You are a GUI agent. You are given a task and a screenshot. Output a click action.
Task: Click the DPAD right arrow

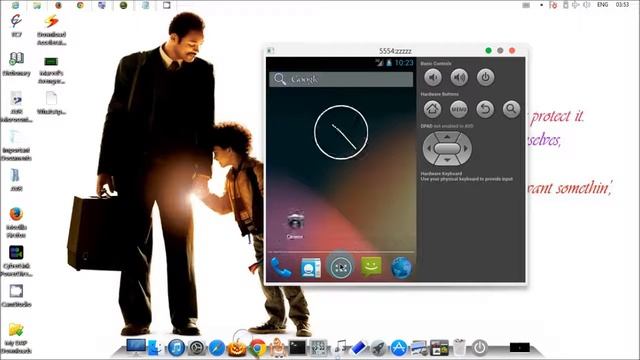466,149
